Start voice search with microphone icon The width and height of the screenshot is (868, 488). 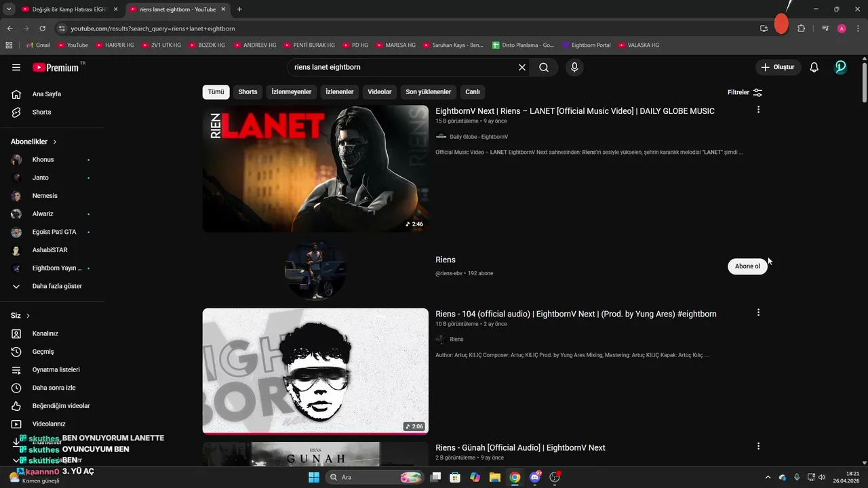[574, 67]
